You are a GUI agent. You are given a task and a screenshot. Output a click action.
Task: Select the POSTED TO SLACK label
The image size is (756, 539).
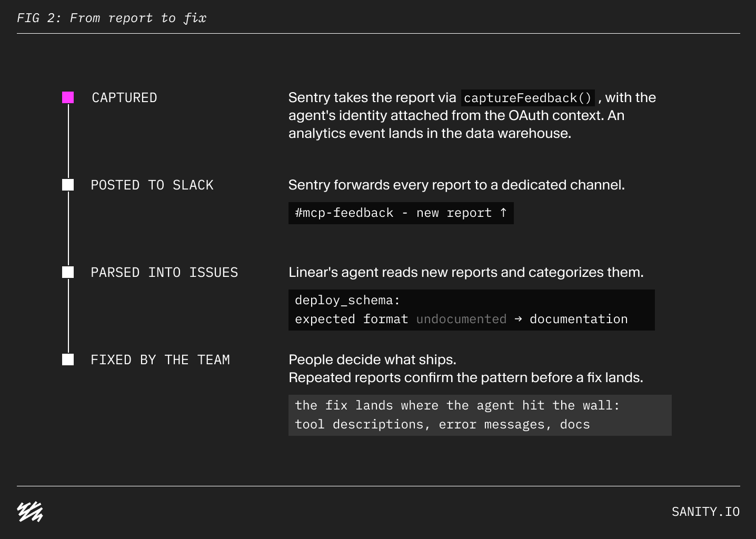[x=152, y=185]
